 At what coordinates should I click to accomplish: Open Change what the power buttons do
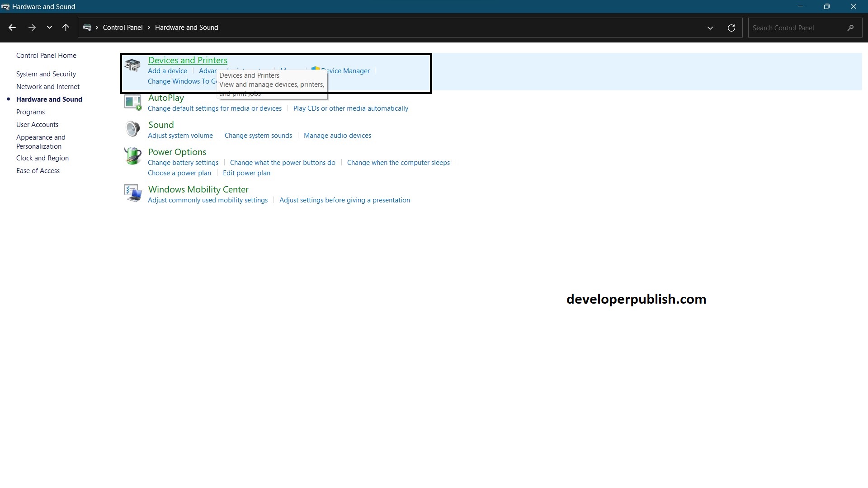[x=283, y=163]
